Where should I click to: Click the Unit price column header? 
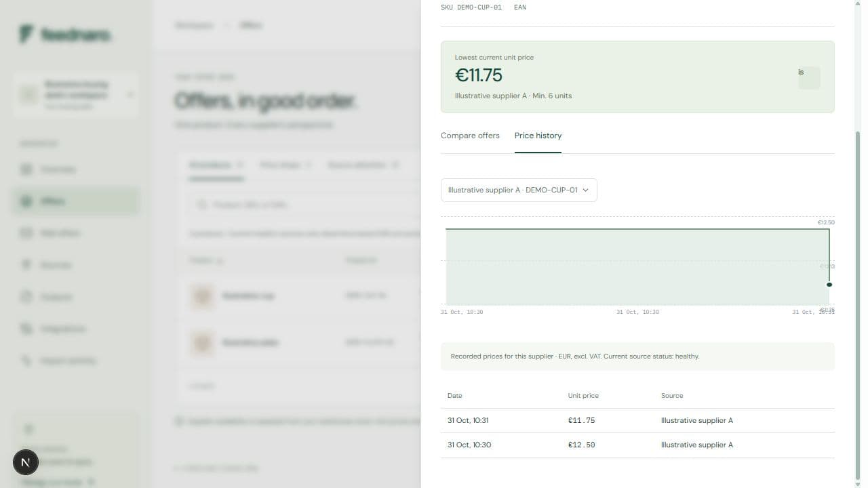pyautogui.click(x=583, y=395)
